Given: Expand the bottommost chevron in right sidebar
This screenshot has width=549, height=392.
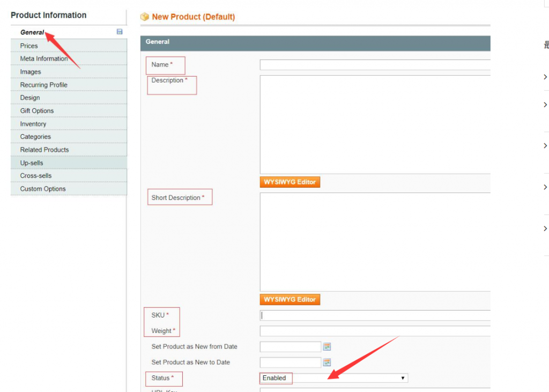Looking at the screenshot, I should (x=545, y=229).
